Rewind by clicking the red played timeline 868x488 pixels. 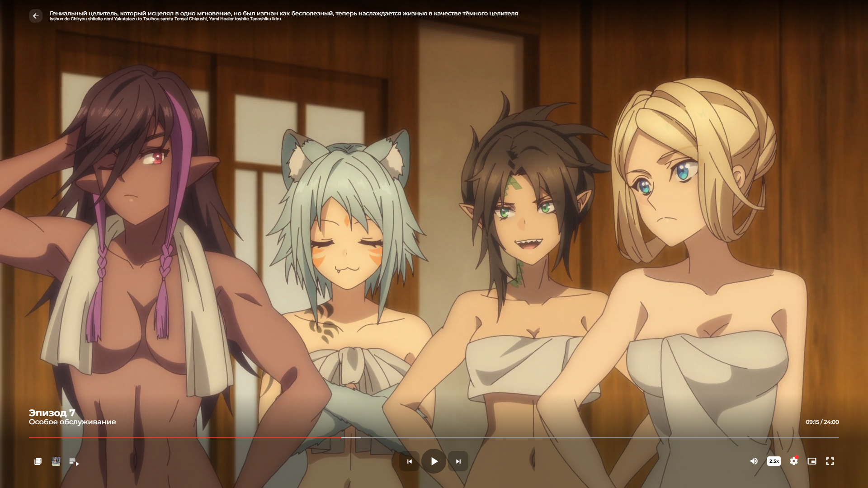click(x=181, y=437)
